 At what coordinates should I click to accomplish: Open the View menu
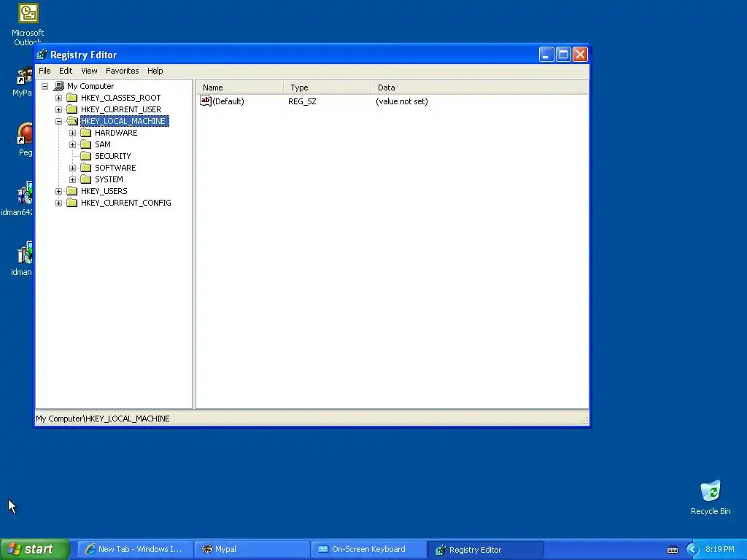[89, 71]
